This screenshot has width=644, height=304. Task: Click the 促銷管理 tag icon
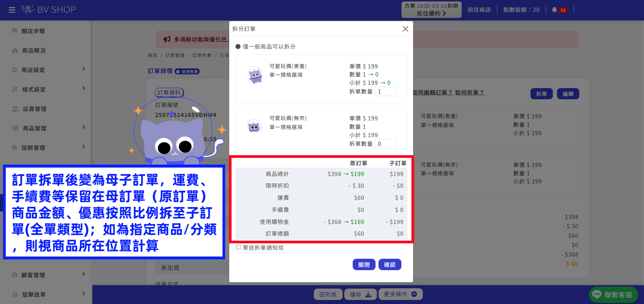click(15, 148)
